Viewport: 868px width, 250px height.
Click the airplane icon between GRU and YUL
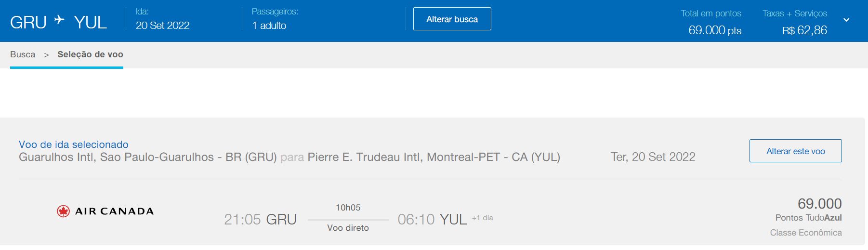(59, 20)
